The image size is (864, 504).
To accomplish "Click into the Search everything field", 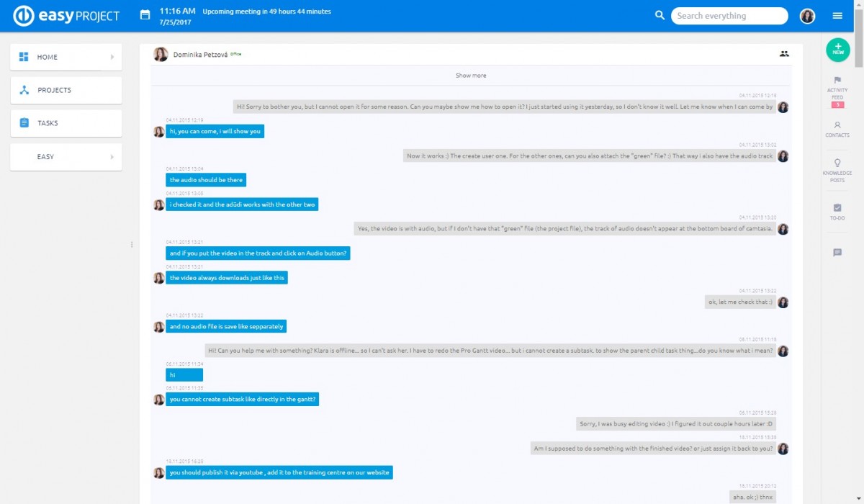I will coord(729,16).
